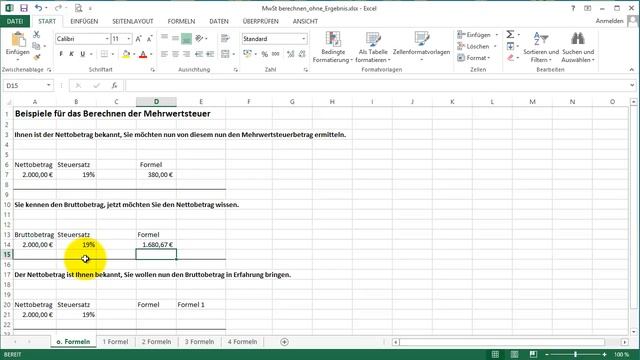Toggle right text alignment
The image size is (640, 360).
click(x=187, y=54)
